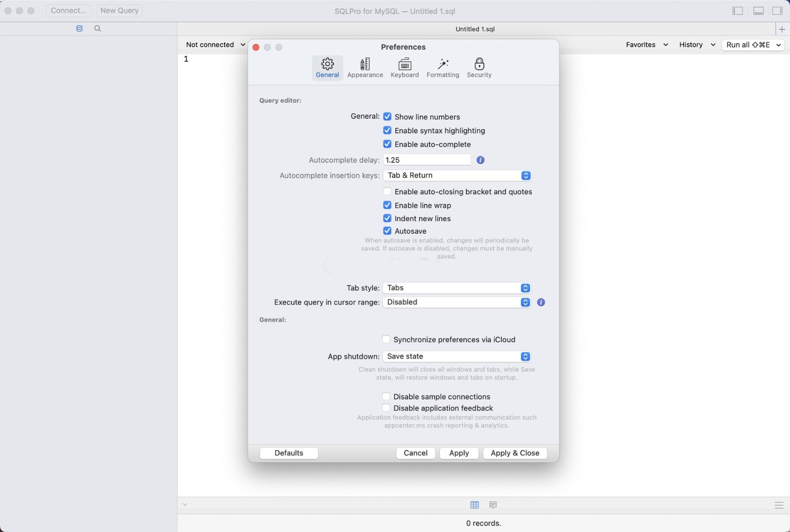
Task: Toggle Indent new lines checkbox
Action: (x=387, y=218)
